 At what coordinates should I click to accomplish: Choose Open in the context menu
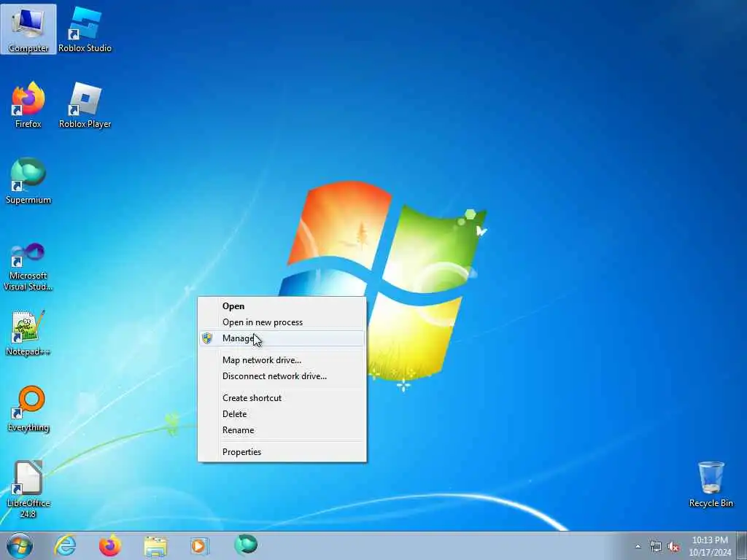click(282, 306)
